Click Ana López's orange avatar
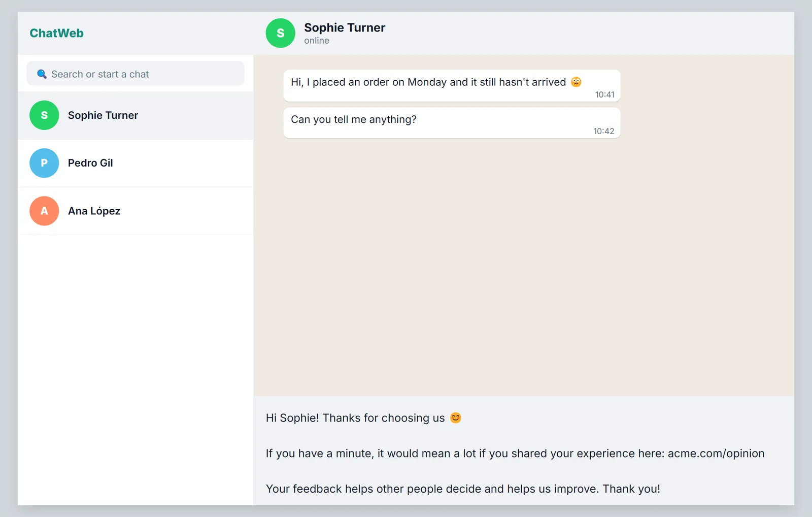 (44, 211)
